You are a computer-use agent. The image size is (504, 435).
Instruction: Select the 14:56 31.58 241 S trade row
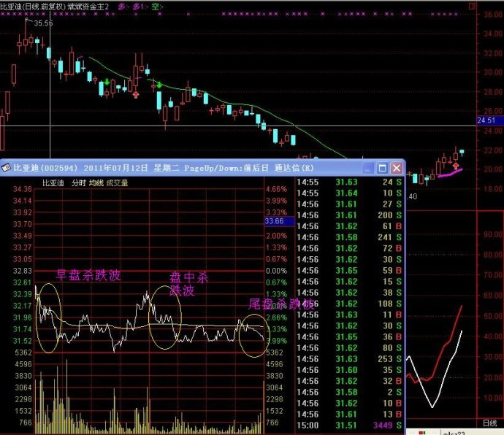tap(349, 237)
